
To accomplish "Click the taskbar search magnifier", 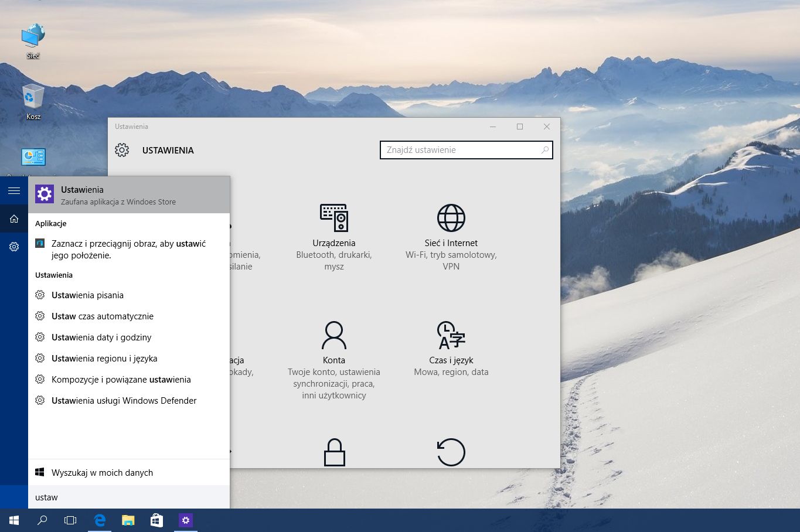I will (42, 520).
